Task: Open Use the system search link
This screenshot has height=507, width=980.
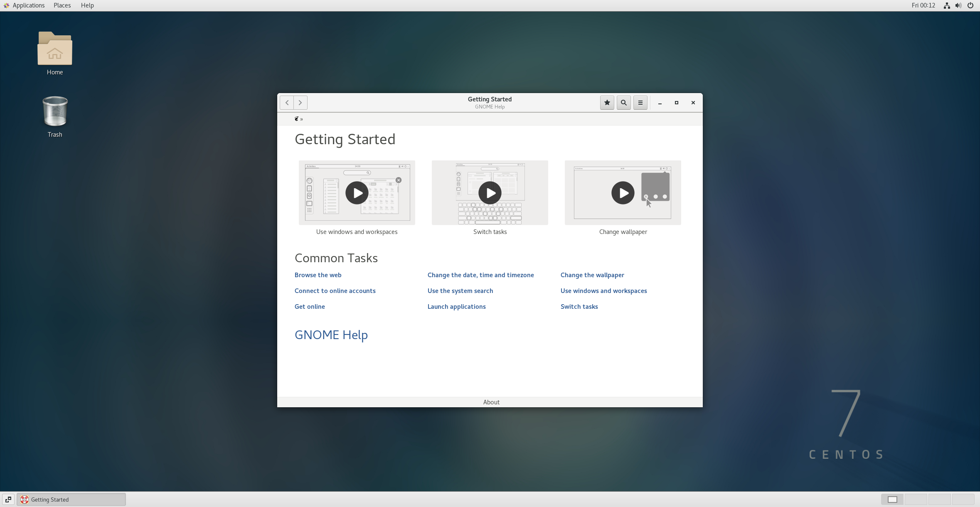Action: tap(460, 291)
